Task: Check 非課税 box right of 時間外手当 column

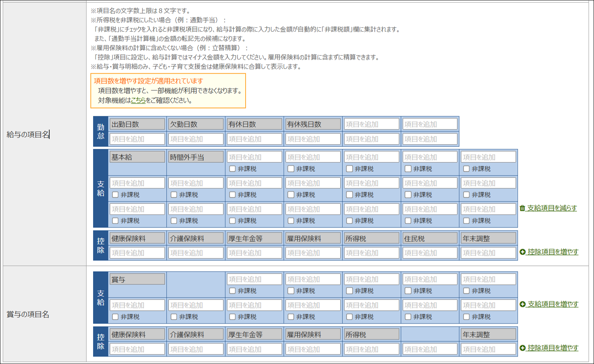Action: [x=232, y=169]
